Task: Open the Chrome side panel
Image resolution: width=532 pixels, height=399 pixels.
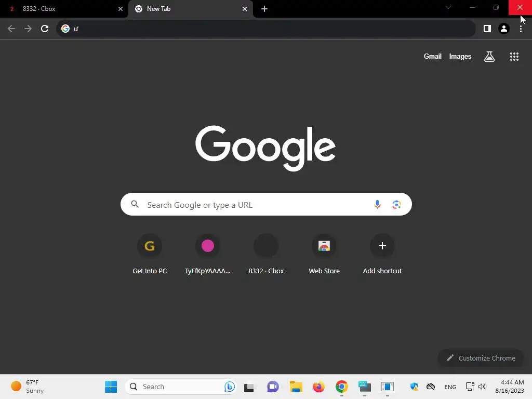Action: [487, 29]
